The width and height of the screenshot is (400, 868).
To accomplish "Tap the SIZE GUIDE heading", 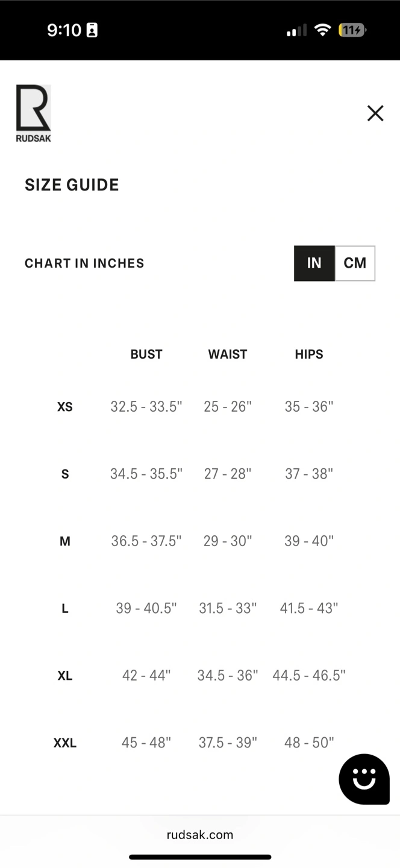I will click(x=72, y=185).
